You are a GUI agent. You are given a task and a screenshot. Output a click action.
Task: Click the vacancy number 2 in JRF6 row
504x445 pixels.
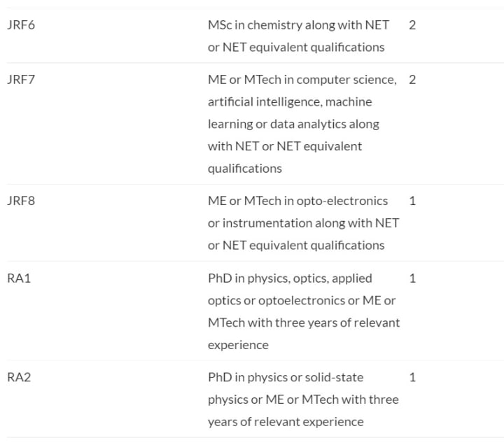412,25
